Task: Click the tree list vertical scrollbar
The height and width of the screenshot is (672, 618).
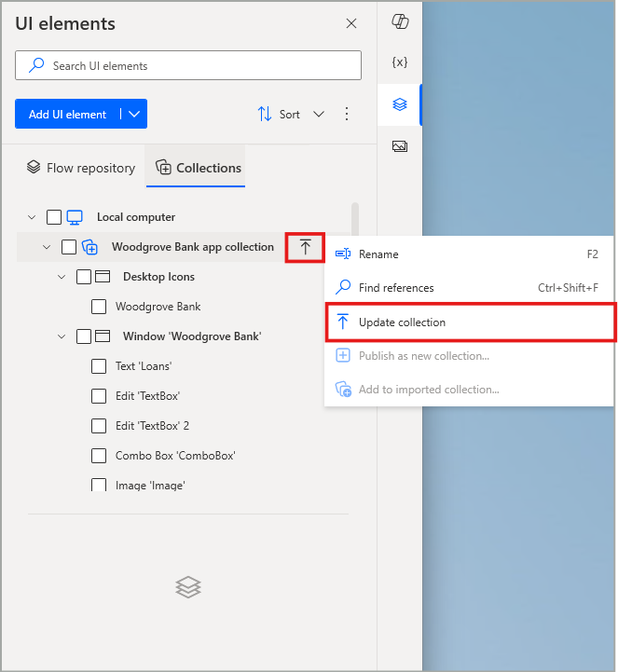Action: click(355, 219)
